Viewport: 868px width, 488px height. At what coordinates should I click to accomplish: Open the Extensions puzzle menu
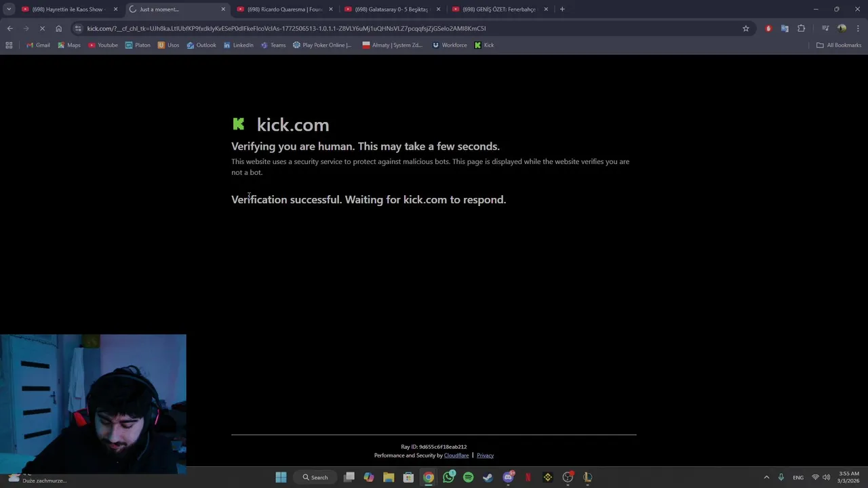802,28
